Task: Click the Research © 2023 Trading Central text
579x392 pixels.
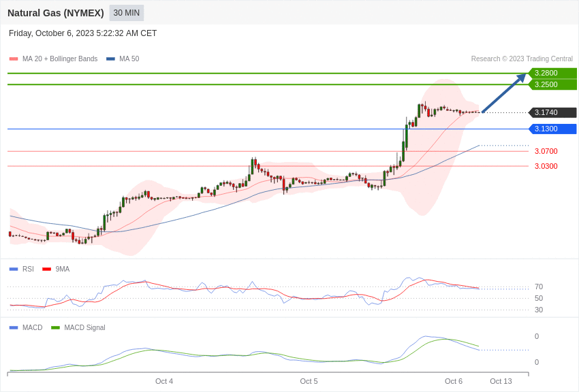Action: point(522,59)
